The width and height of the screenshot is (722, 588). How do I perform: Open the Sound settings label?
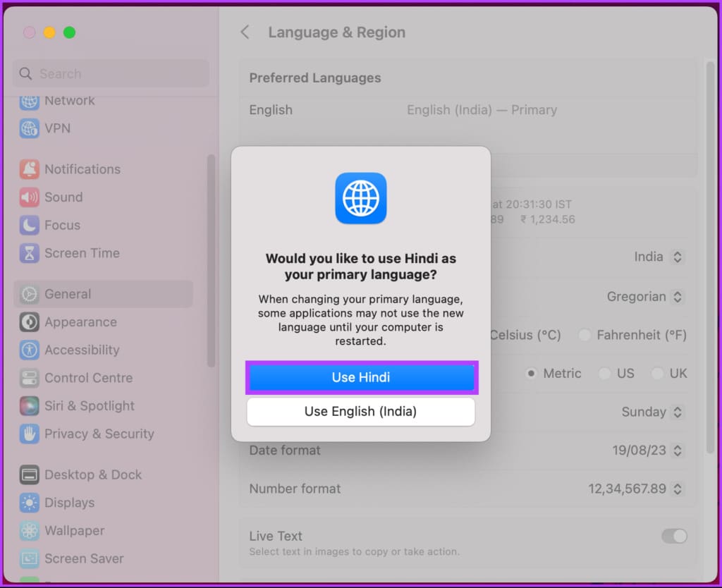coord(63,197)
